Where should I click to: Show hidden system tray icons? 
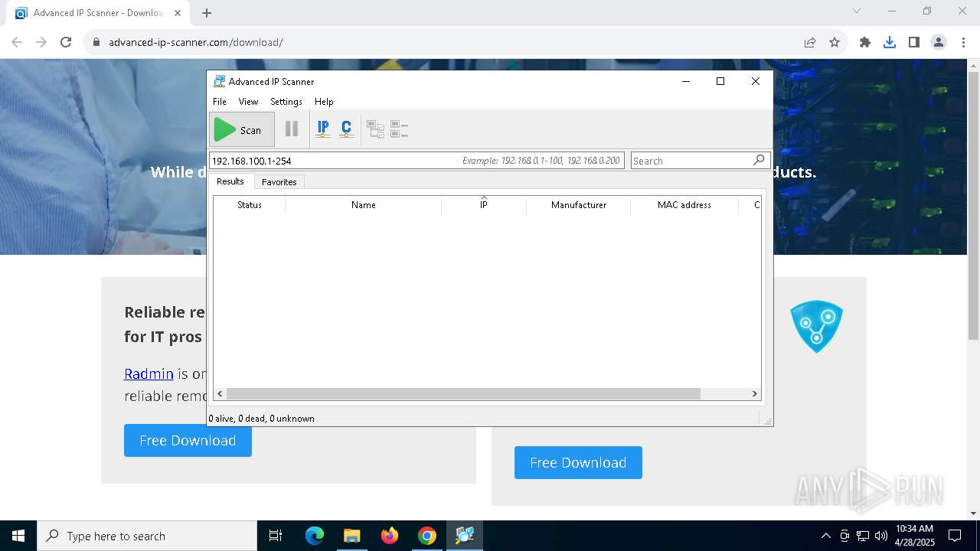(825, 536)
